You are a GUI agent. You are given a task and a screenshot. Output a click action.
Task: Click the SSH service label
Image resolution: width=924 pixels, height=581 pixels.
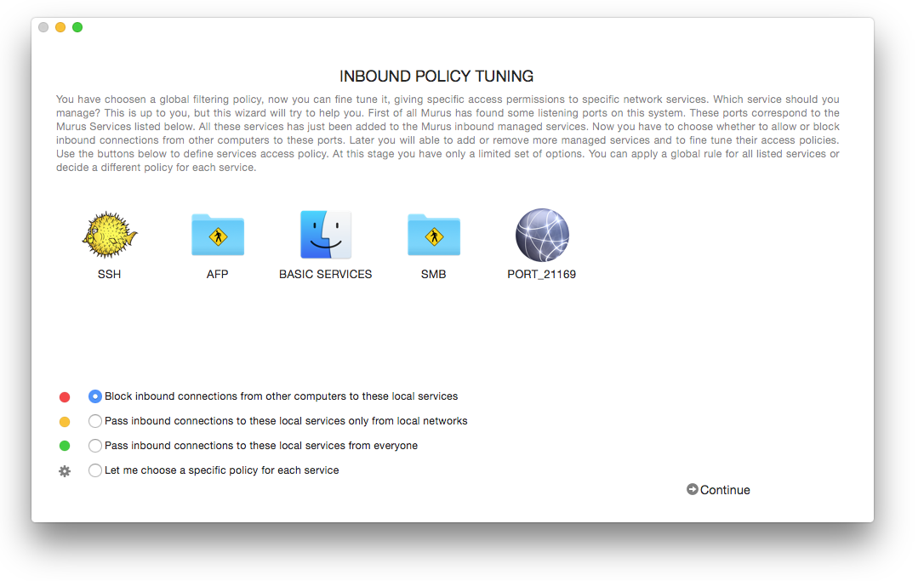point(109,275)
